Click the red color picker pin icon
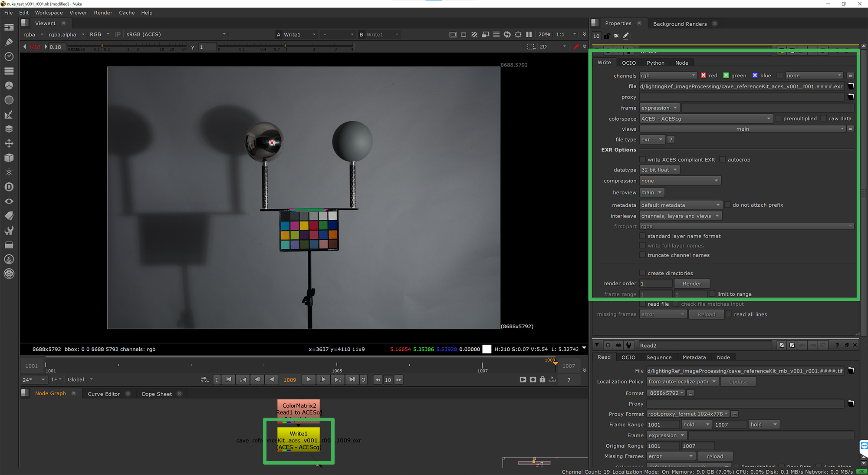The image size is (868, 475). 576,46
